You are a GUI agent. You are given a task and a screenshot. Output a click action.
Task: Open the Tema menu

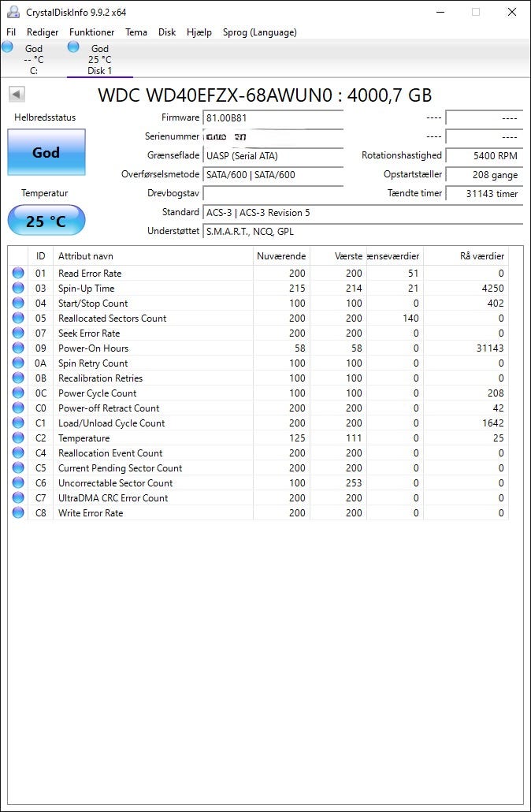pos(136,32)
